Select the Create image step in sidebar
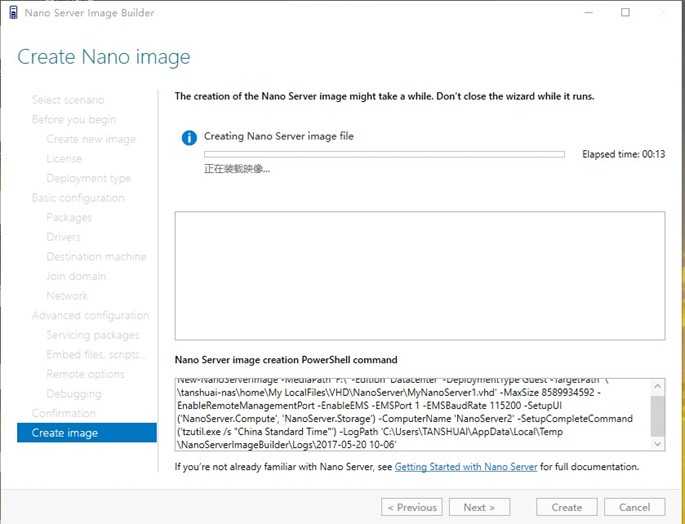 tap(86, 433)
